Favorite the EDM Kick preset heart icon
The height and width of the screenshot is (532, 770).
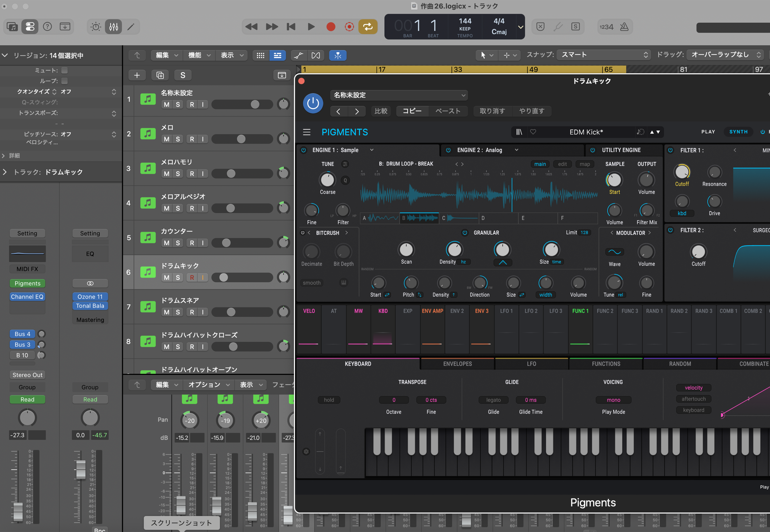533,132
